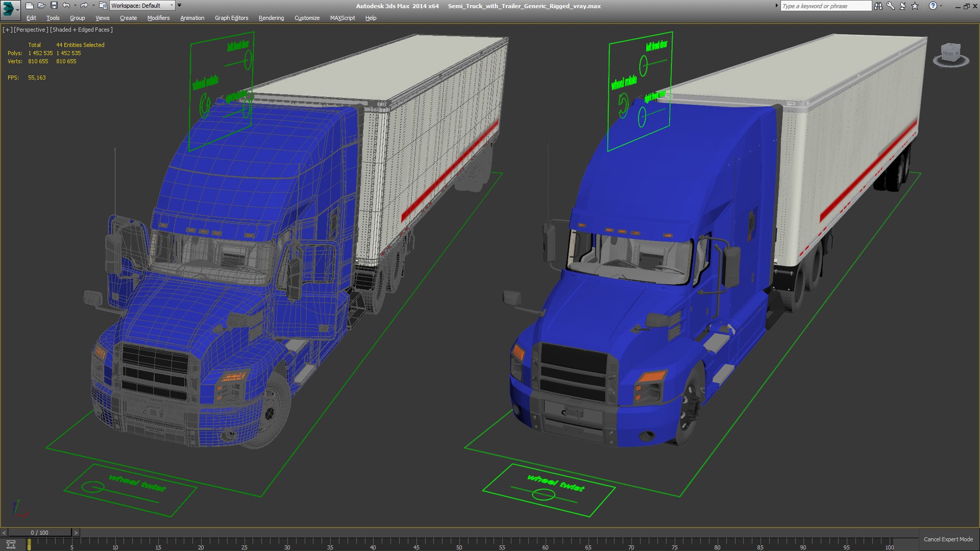The height and width of the screenshot is (551, 980).
Task: Click right truck's left front door control circle
Action: (643, 66)
